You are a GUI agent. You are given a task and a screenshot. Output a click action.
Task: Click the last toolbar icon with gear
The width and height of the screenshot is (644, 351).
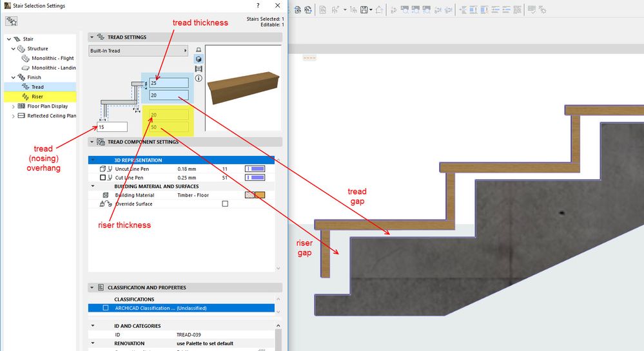(542, 10)
